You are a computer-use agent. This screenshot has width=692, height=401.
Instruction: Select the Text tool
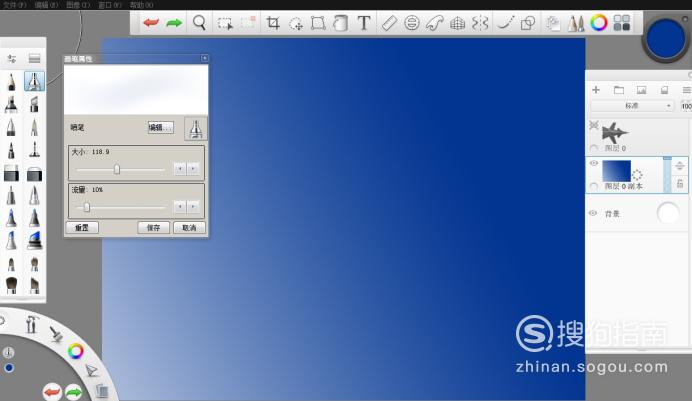pyautogui.click(x=364, y=22)
